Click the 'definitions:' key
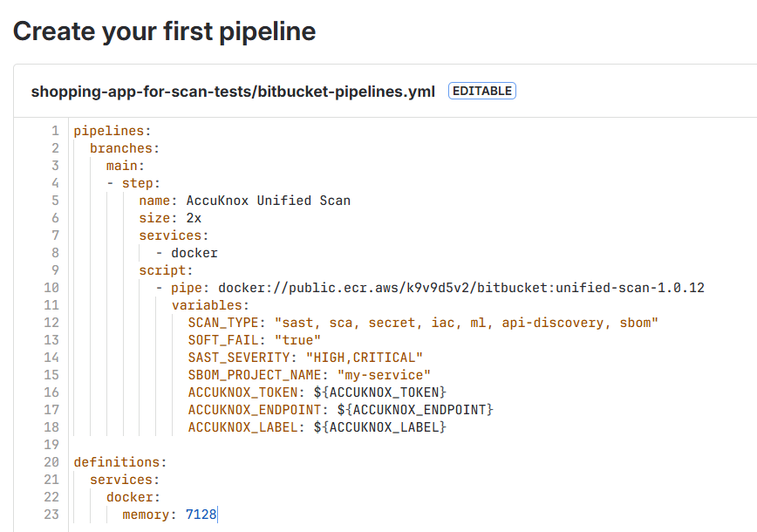 [120, 462]
